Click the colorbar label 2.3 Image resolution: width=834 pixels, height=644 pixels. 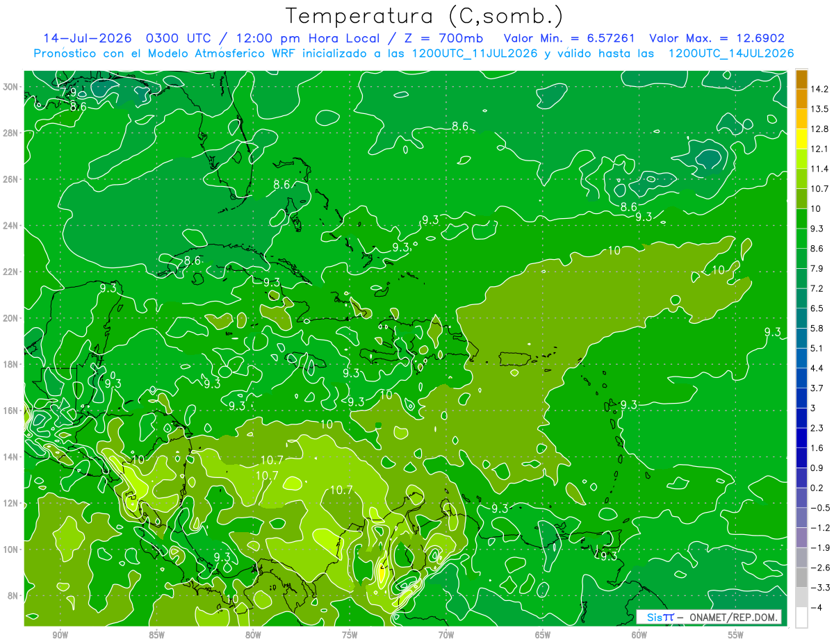(x=817, y=427)
